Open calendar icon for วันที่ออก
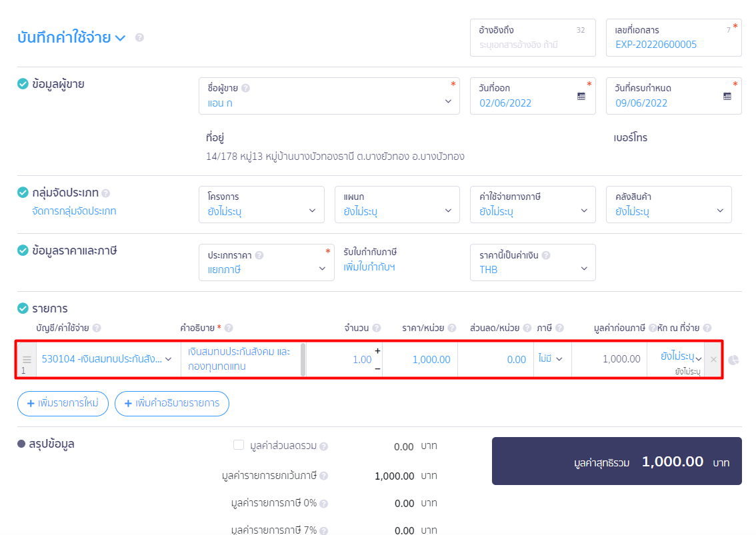Screen dimensions: 756x535 pyautogui.click(x=581, y=97)
